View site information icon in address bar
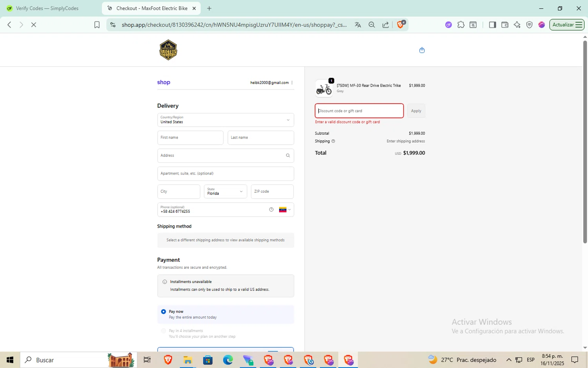The width and height of the screenshot is (588, 368). pyautogui.click(x=113, y=25)
